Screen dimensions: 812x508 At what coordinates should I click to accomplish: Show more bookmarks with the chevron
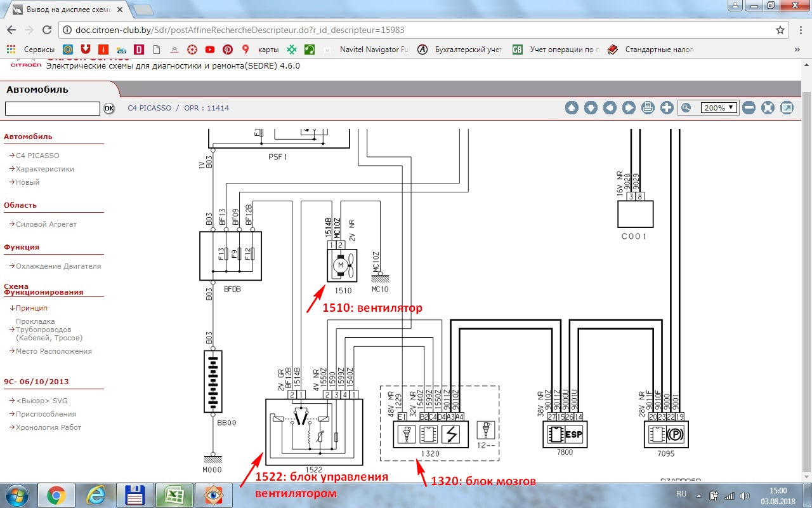797,50
